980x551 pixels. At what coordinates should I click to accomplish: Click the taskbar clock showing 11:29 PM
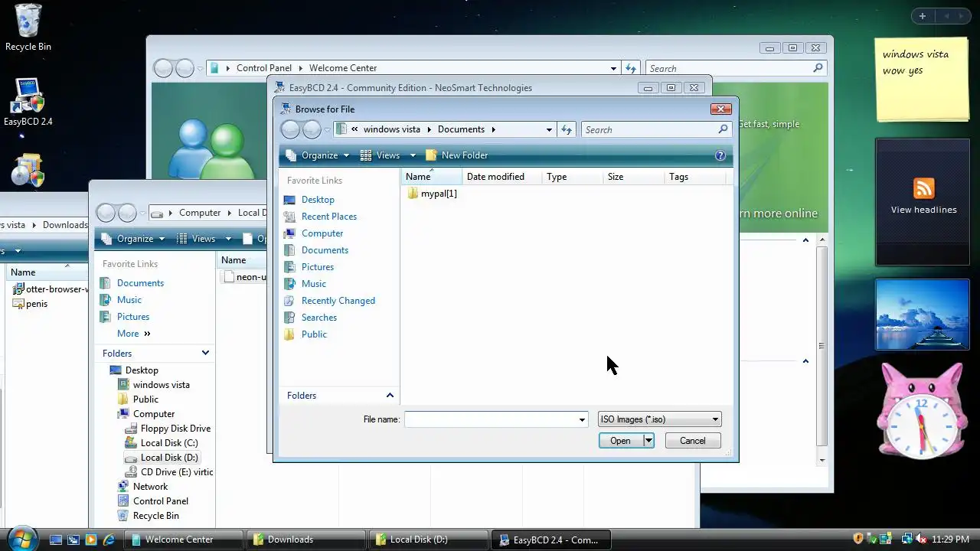(952, 540)
